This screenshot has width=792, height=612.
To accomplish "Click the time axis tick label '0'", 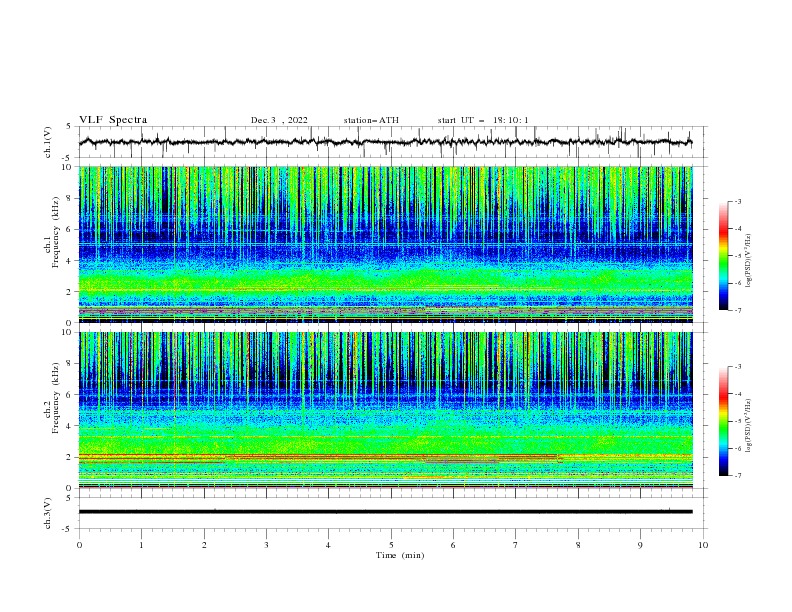I will pyautogui.click(x=79, y=545).
